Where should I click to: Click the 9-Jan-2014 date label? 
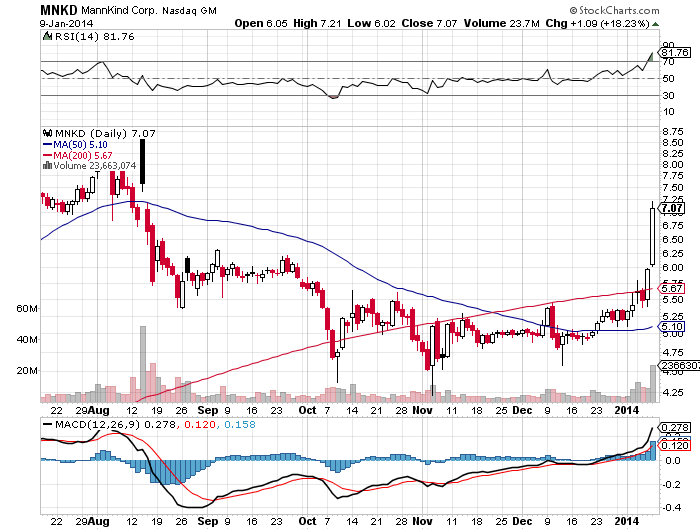pyautogui.click(x=66, y=24)
